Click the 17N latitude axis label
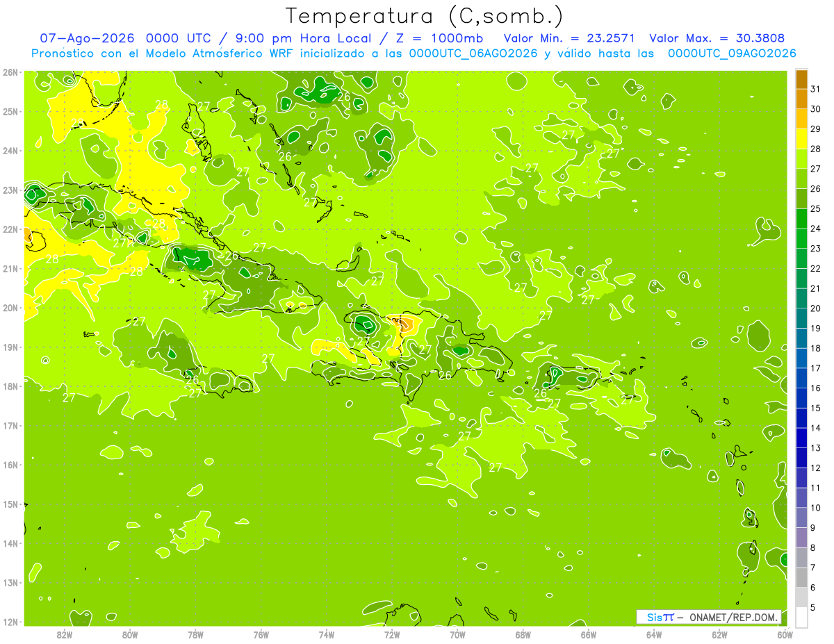Viewport: 834px width, 644px height. (x=10, y=425)
